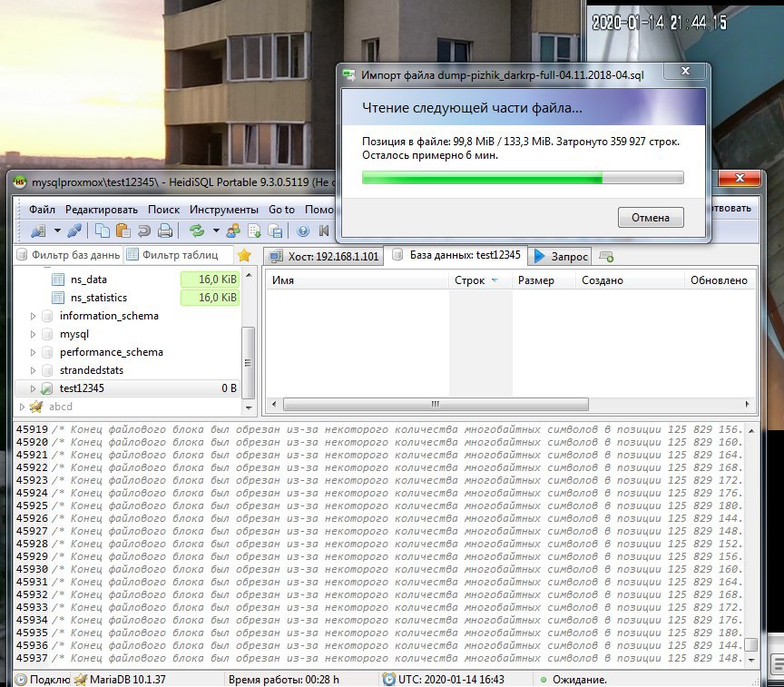The height and width of the screenshot is (687, 784).
Task: Sort by the Обновлено column header
Action: pos(719,280)
